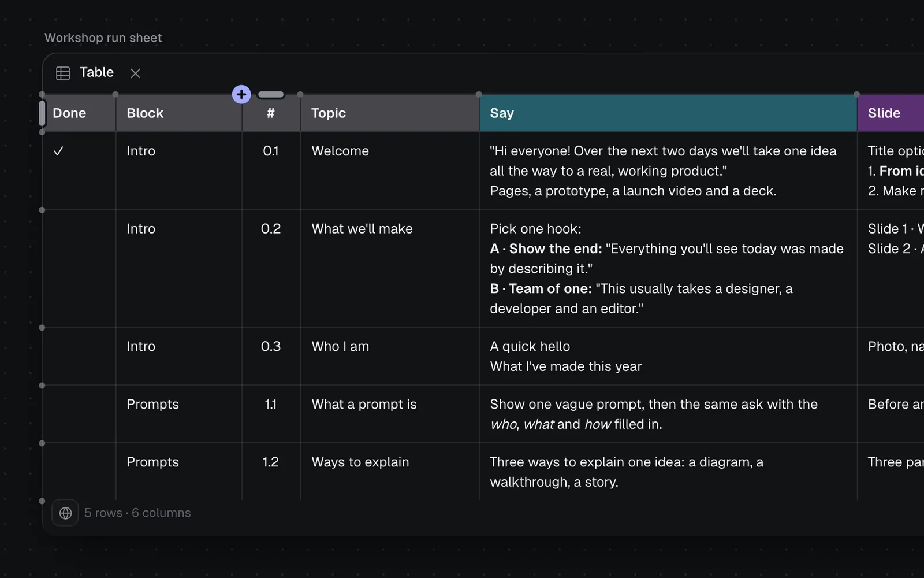This screenshot has width=924, height=578.
Task: Click the 1.2 number cell
Action: [x=271, y=472]
